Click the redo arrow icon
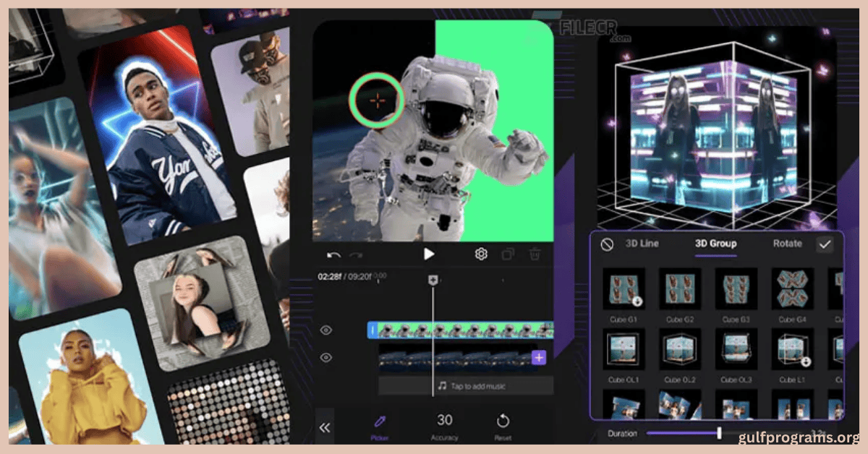The width and height of the screenshot is (868, 454). tap(356, 254)
